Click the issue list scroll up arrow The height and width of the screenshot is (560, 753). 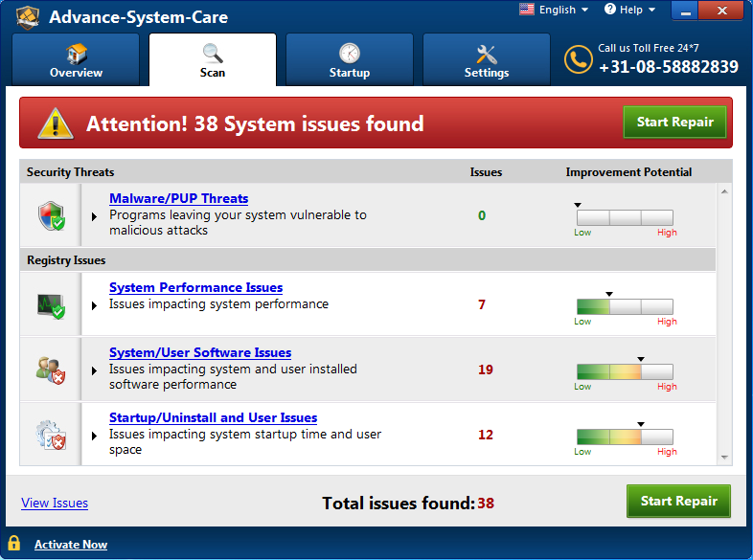(724, 191)
